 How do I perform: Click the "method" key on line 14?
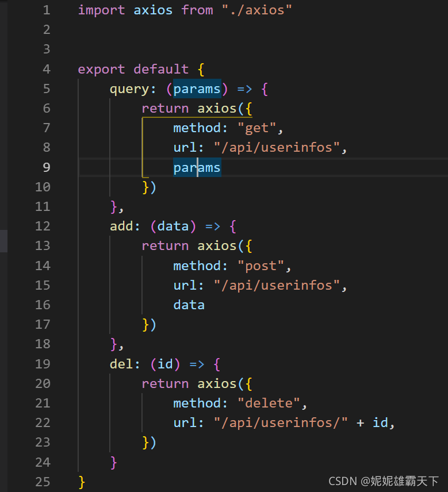coord(197,266)
